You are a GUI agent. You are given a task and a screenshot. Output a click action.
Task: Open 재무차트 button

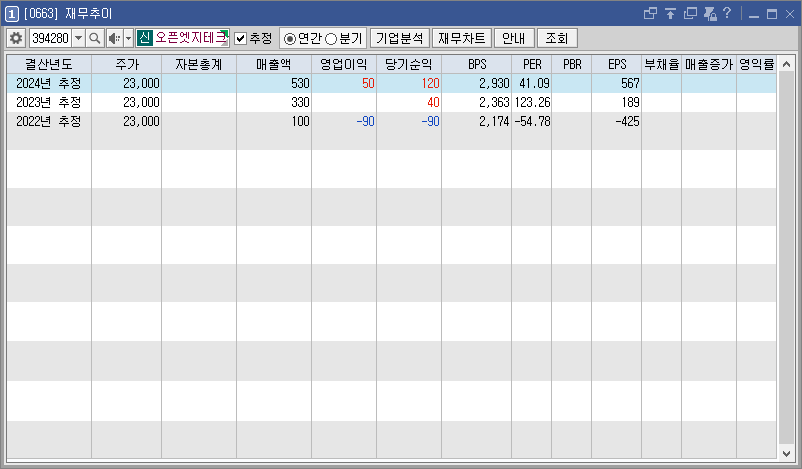click(462, 38)
